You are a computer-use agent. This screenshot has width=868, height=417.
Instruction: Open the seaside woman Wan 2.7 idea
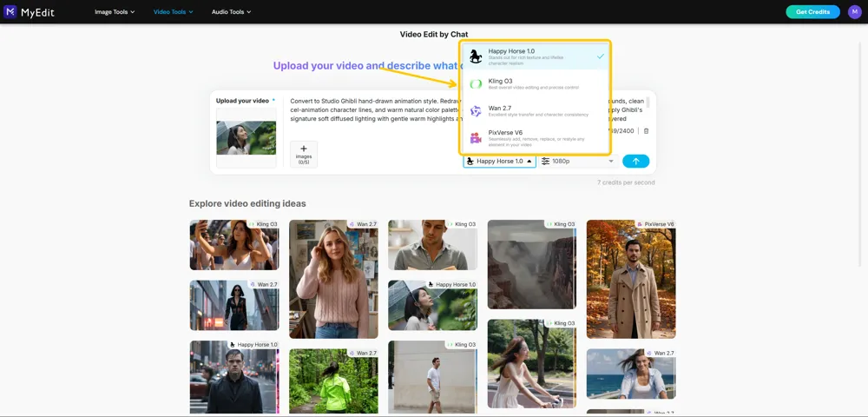pyautogui.click(x=631, y=374)
